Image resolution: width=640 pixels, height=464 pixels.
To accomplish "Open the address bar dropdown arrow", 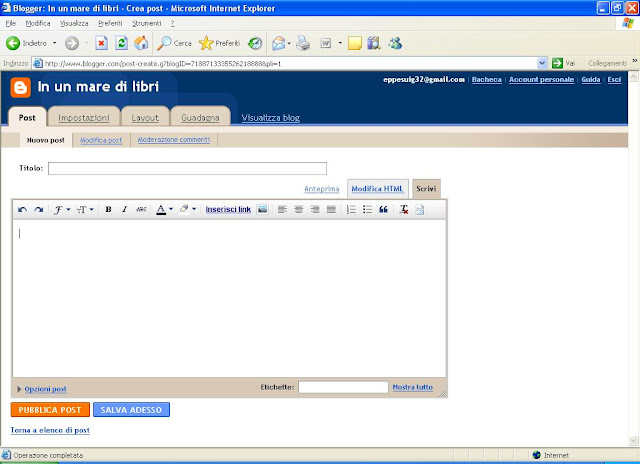I will pos(542,63).
